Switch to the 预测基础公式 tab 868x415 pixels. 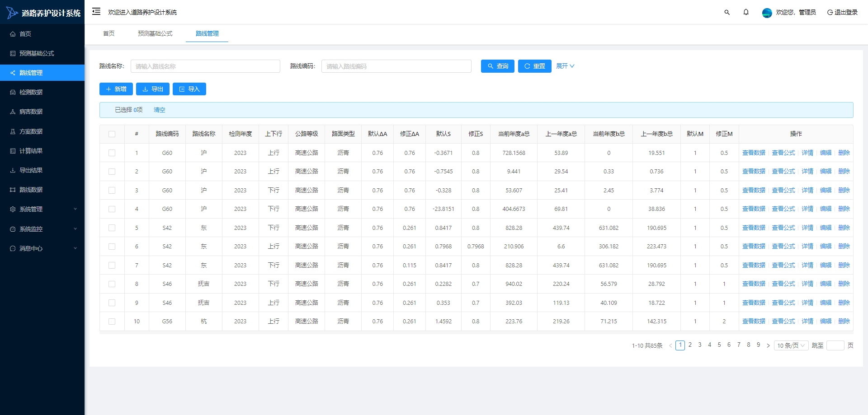pyautogui.click(x=155, y=33)
